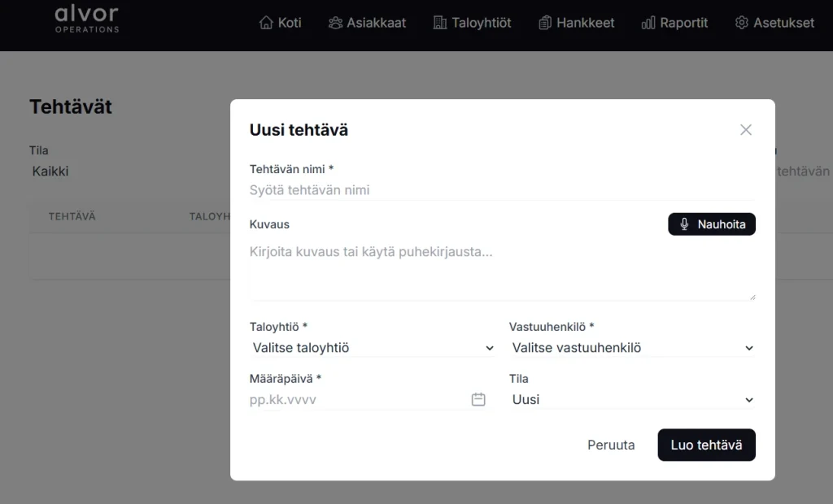Click the house icon beside Koti
Viewport: 833px width, 504px height.
265,23
